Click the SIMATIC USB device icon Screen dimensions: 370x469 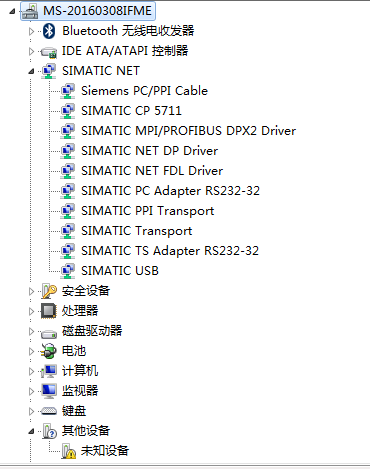pyautogui.click(x=68, y=271)
